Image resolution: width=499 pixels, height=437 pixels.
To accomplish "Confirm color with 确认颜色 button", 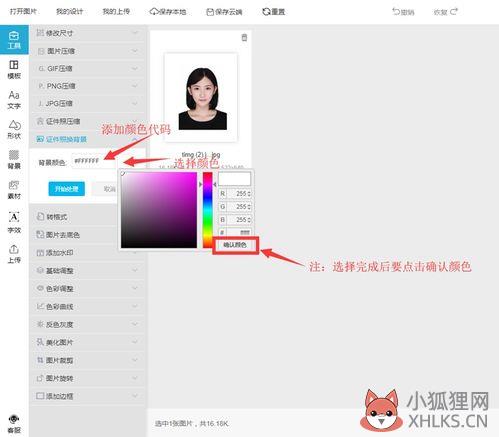I will coord(235,245).
